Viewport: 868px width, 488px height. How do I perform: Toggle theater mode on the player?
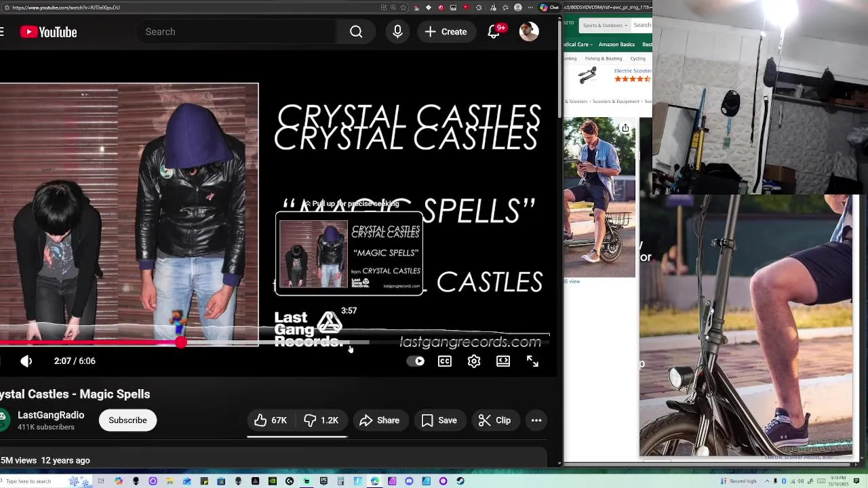503,361
